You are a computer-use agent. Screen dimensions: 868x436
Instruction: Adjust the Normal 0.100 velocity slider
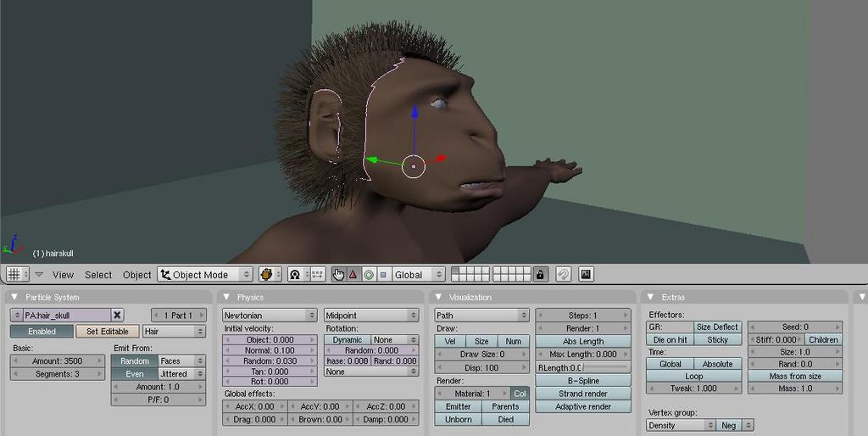pos(270,350)
